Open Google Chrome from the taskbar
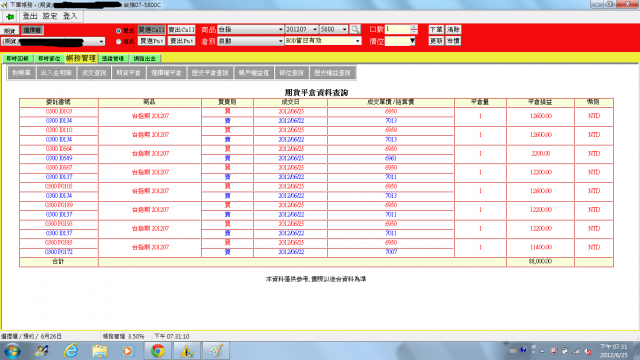The height and width of the screenshot is (360, 640). coord(158,351)
